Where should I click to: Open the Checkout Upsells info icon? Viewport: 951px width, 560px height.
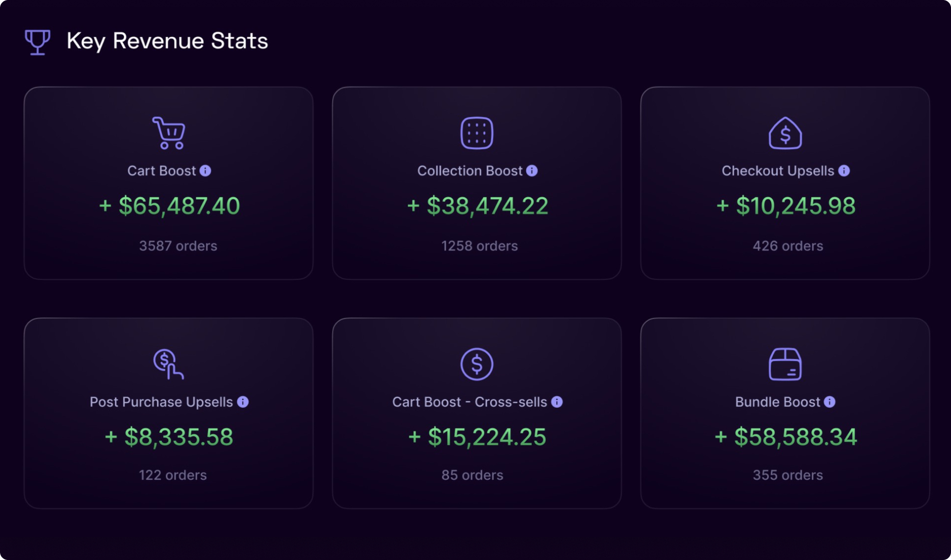tap(844, 171)
